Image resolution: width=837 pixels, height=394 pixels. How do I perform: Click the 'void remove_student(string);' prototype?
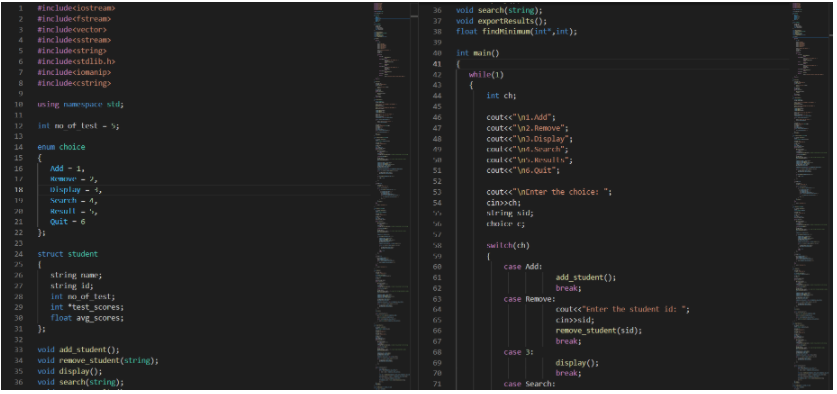click(x=98, y=361)
